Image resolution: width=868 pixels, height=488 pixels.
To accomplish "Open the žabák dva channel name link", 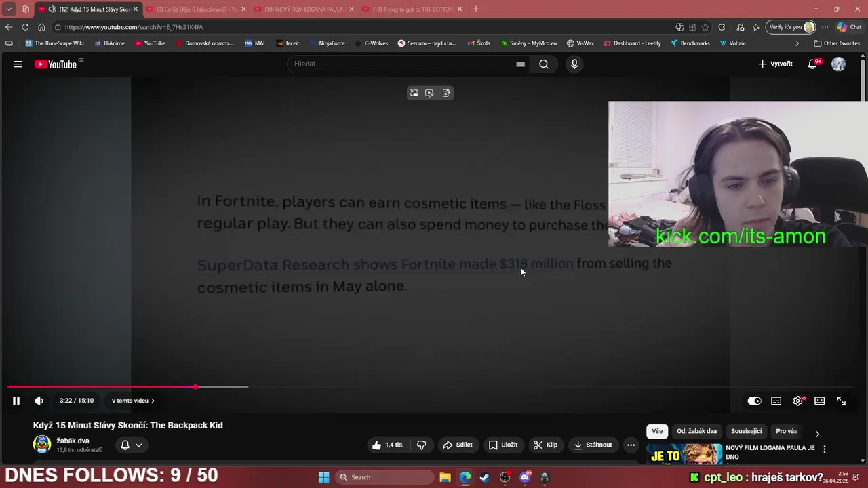I will tap(73, 441).
